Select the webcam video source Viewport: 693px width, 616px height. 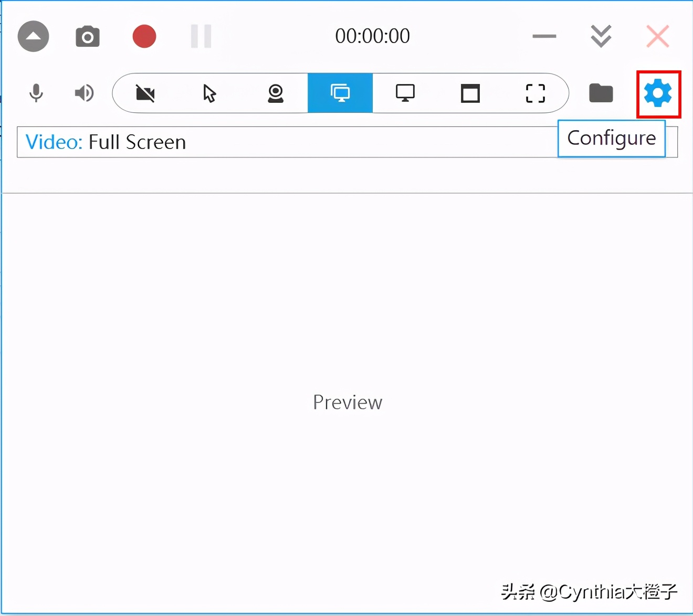pyautogui.click(x=276, y=93)
